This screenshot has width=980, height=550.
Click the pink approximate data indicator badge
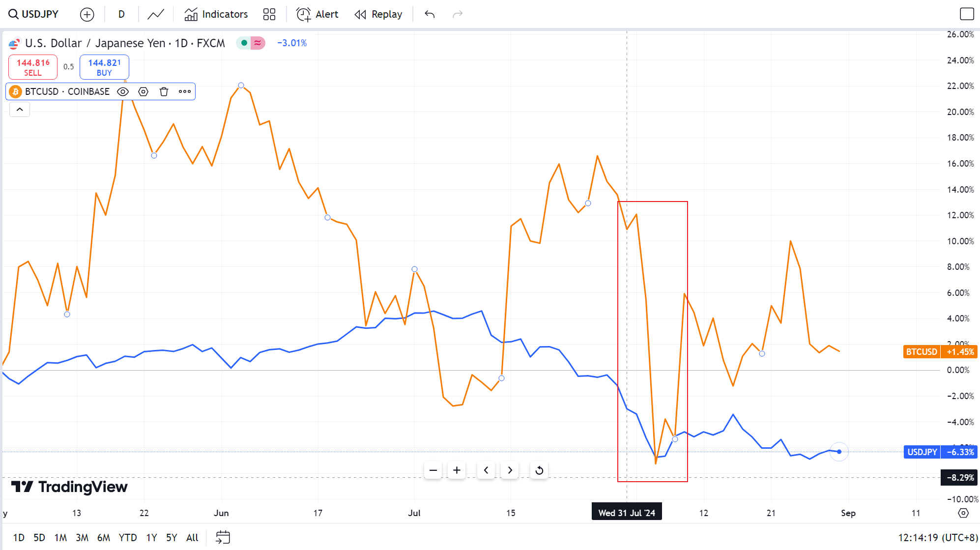[x=258, y=43]
